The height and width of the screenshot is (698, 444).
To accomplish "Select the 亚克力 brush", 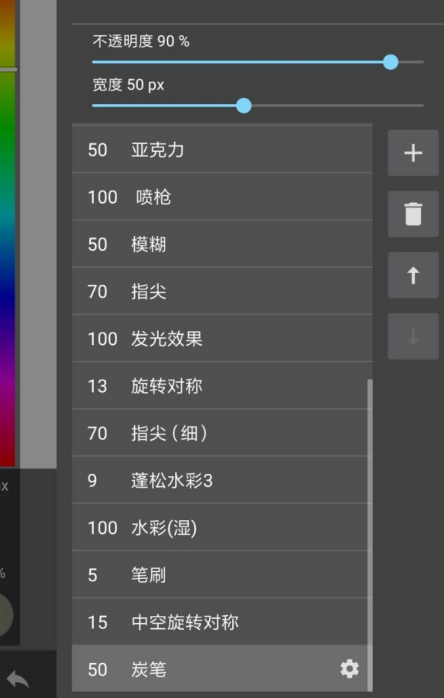I will (x=222, y=150).
